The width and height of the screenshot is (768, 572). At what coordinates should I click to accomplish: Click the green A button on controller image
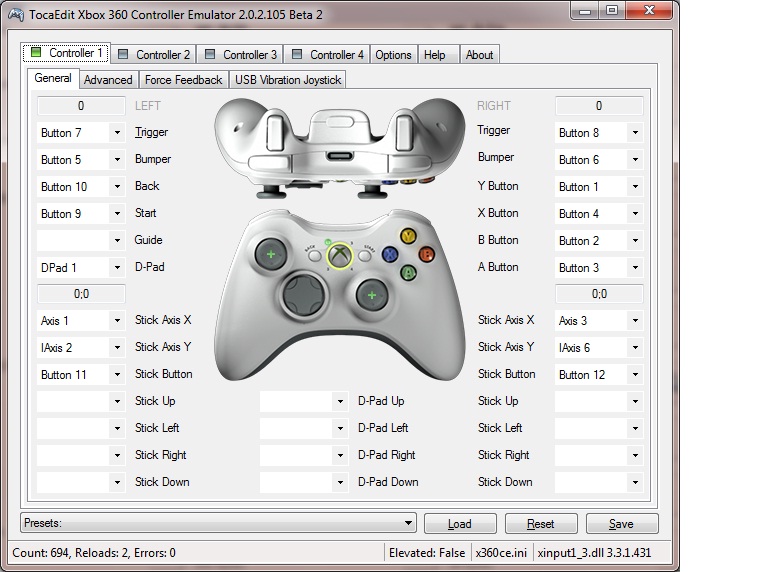tap(408, 272)
